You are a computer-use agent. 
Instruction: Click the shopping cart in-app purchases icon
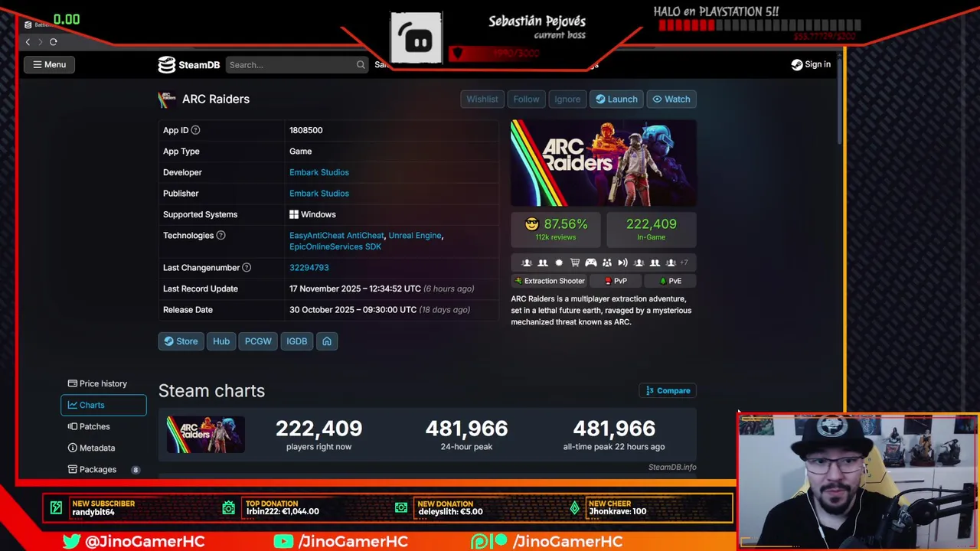click(x=575, y=262)
